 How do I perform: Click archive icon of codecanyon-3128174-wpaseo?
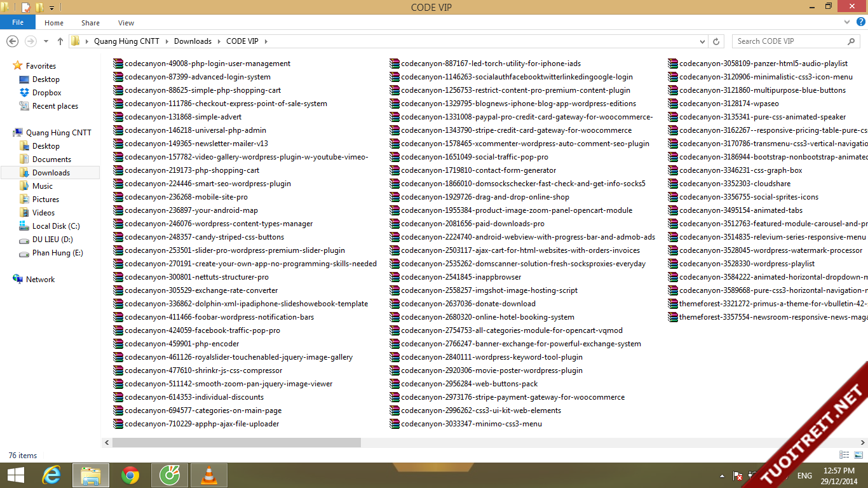pos(673,103)
